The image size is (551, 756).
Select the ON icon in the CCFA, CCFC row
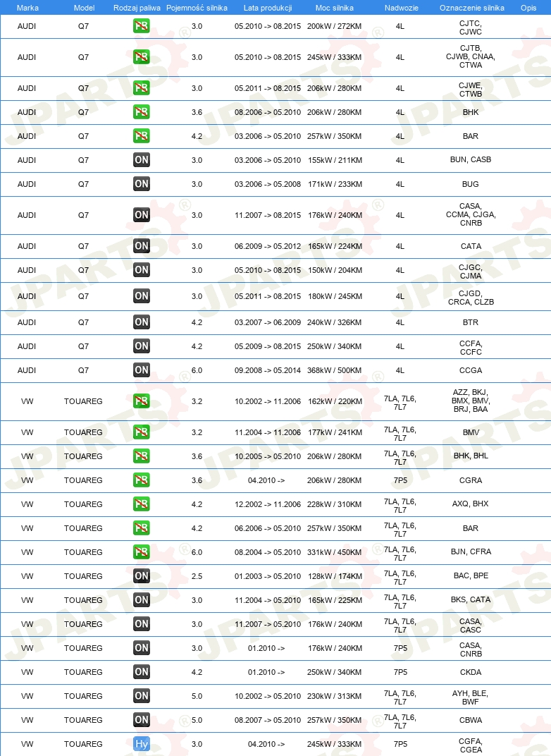pyautogui.click(x=141, y=346)
